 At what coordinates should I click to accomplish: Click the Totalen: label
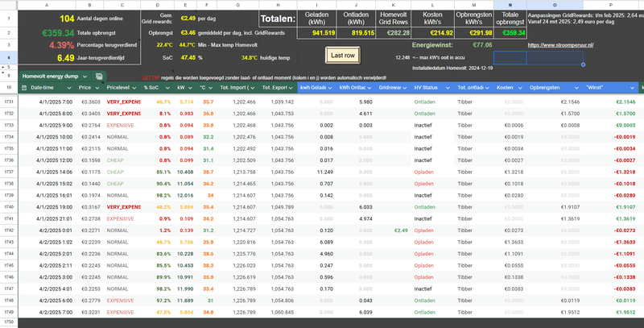(278, 19)
